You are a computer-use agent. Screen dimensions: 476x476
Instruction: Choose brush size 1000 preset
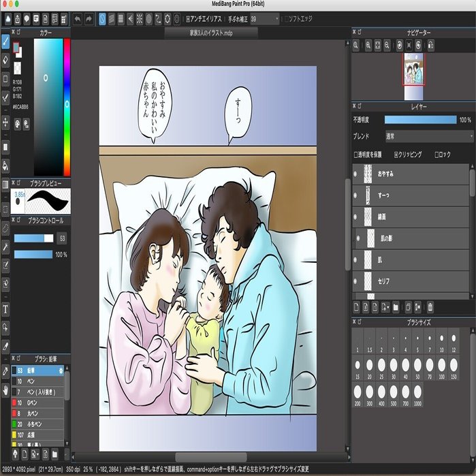pyautogui.click(x=417, y=395)
